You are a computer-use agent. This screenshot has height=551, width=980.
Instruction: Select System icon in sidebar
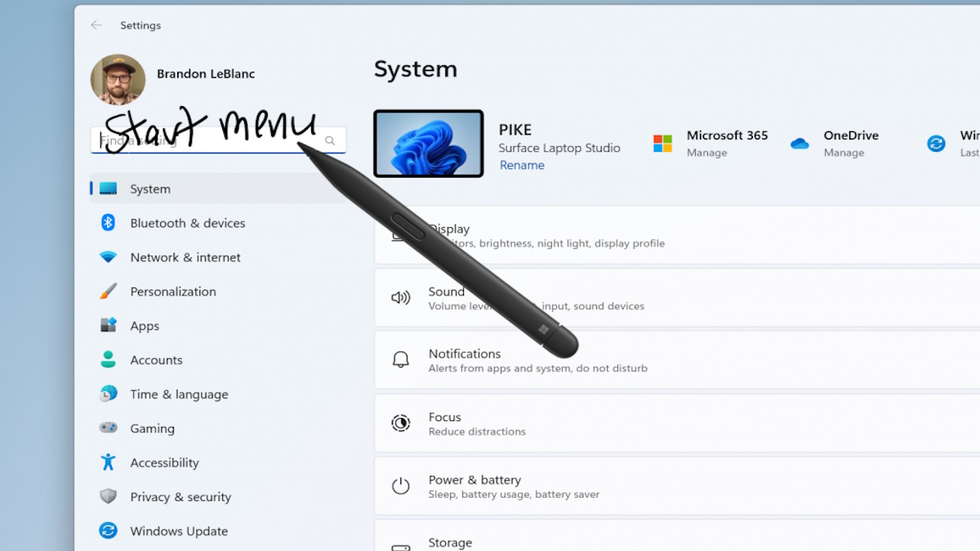[x=108, y=189]
